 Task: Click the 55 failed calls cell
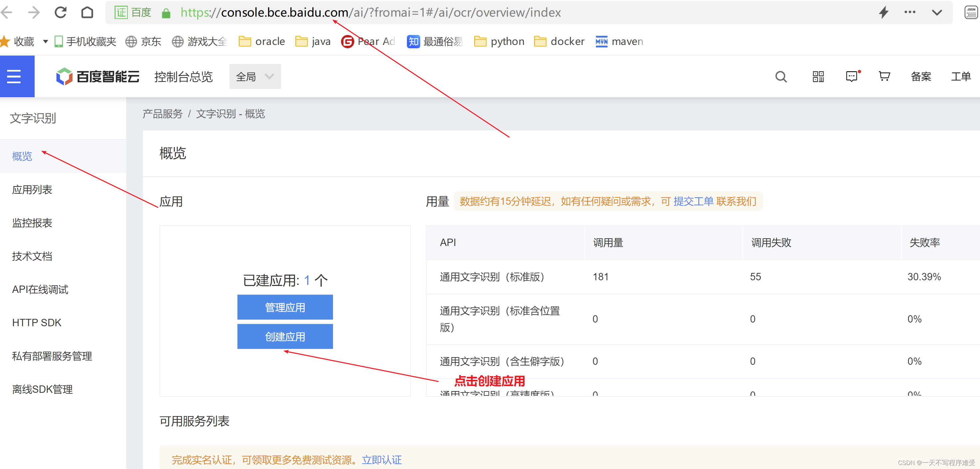tap(755, 277)
